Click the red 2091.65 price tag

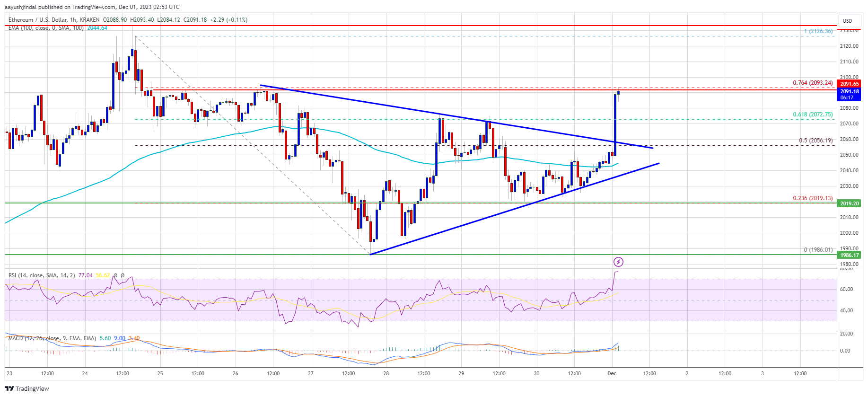[850, 84]
